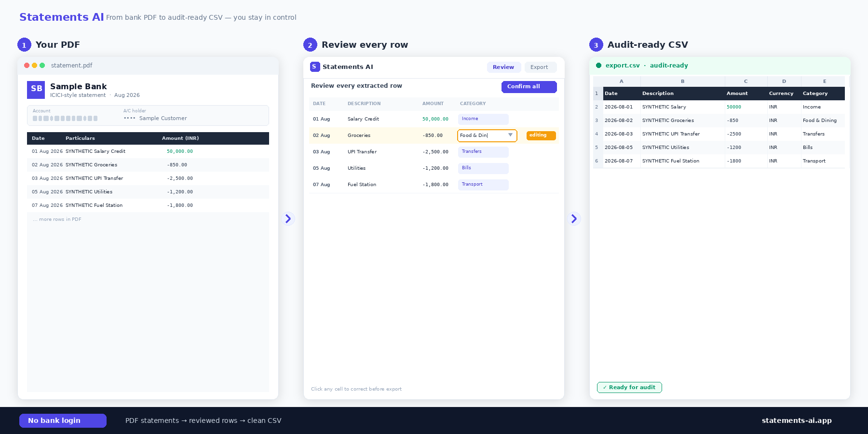The height and width of the screenshot is (434, 868).
Task: Click the CATEGORY column header in Review
Action: pyautogui.click(x=473, y=104)
